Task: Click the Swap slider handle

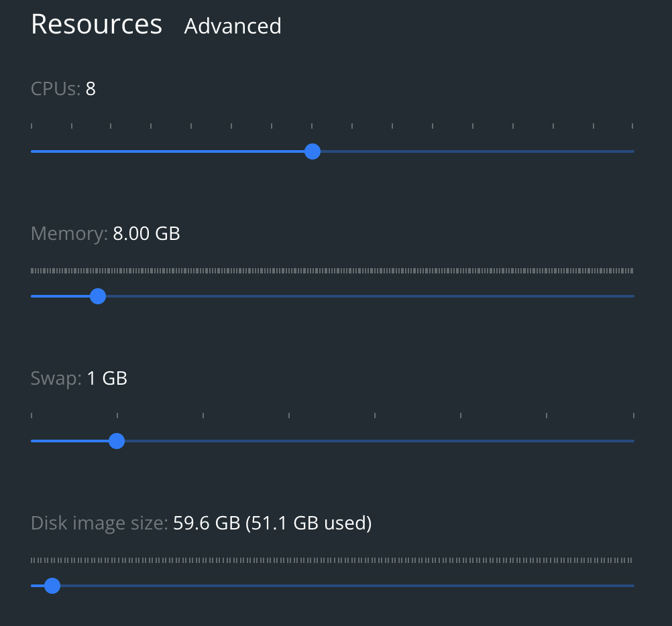Action: 117,441
